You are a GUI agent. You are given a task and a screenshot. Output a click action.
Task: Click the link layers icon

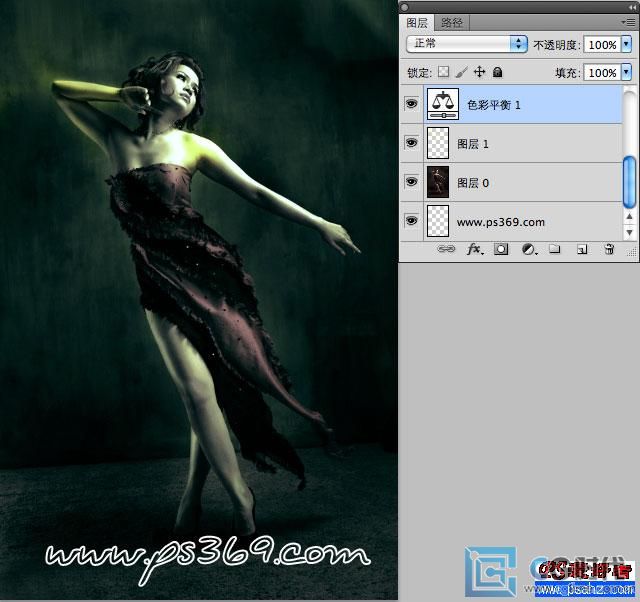[x=446, y=249]
